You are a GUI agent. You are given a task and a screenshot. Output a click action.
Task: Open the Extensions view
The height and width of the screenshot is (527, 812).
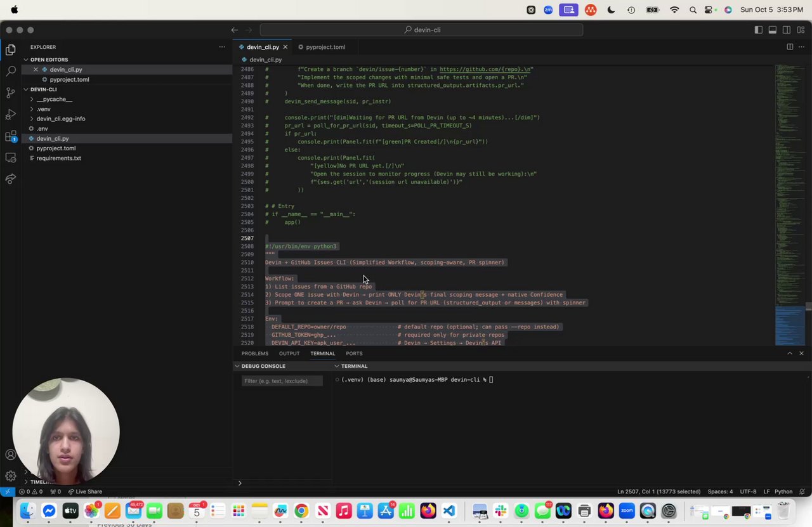(x=11, y=136)
